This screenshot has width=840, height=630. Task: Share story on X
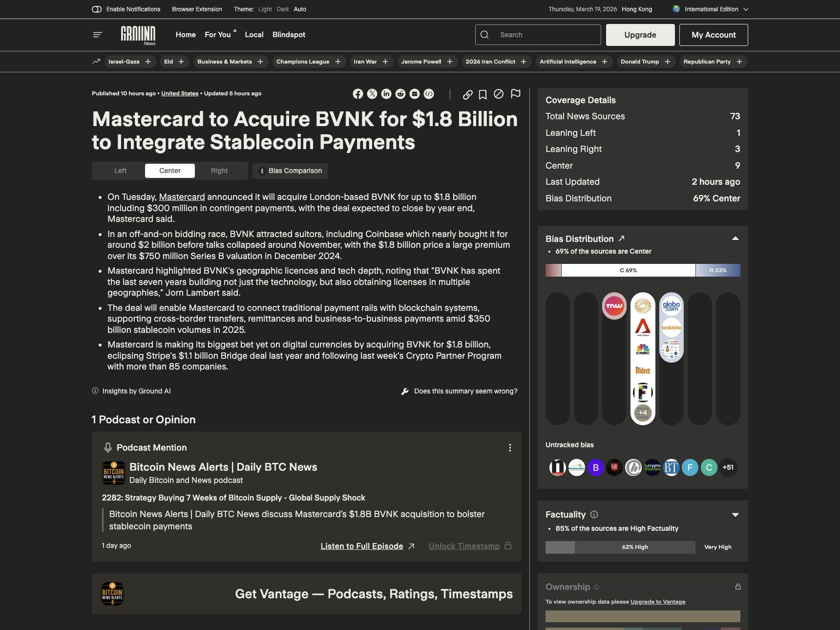[x=372, y=94]
